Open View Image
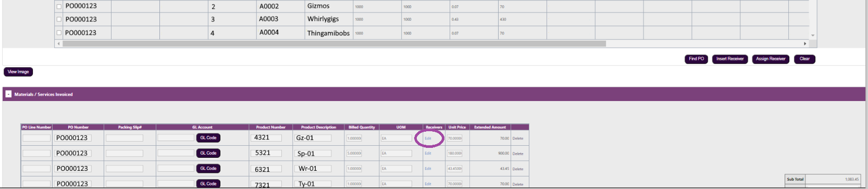The width and height of the screenshot is (868, 189). pos(18,72)
